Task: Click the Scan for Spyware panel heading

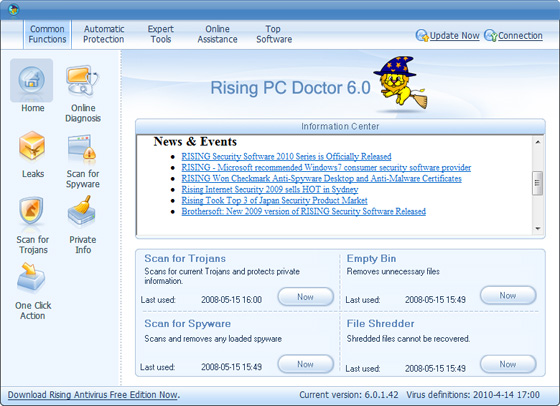Action: point(188,324)
